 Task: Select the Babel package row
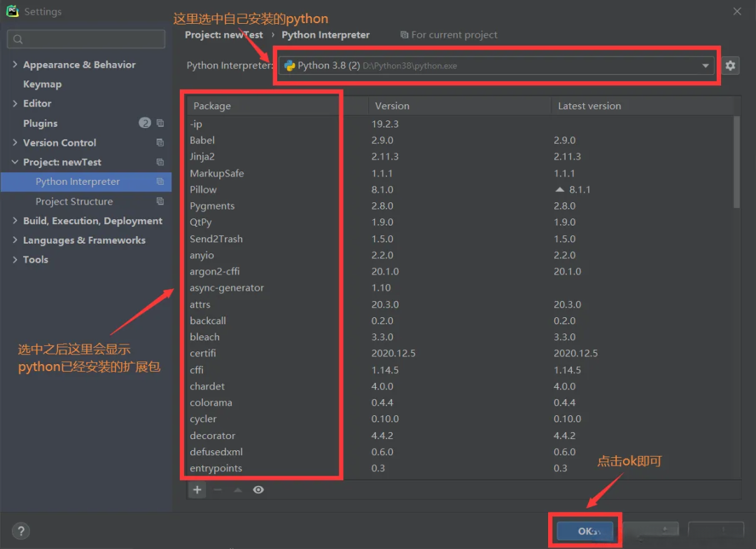[460, 140]
